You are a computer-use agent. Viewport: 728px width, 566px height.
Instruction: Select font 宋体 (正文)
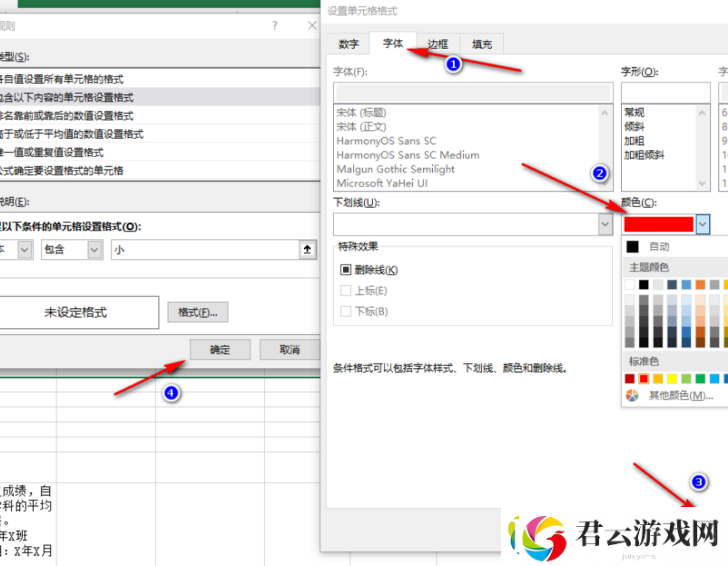tap(361, 126)
